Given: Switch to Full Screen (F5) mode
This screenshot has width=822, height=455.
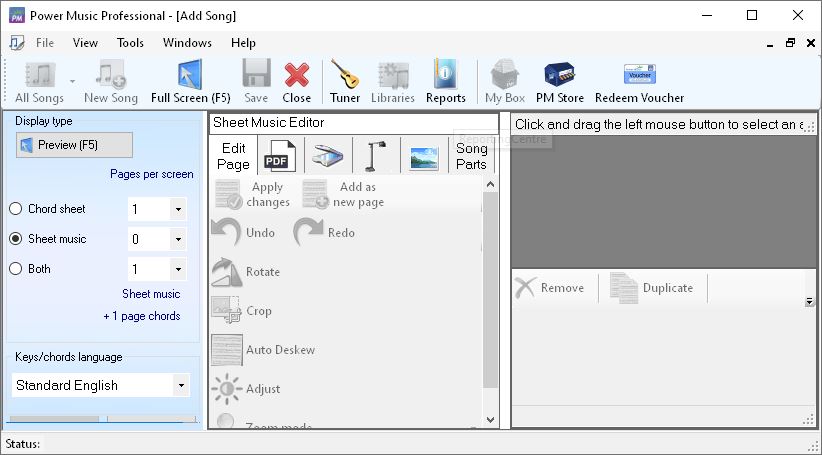Looking at the screenshot, I should [x=190, y=81].
